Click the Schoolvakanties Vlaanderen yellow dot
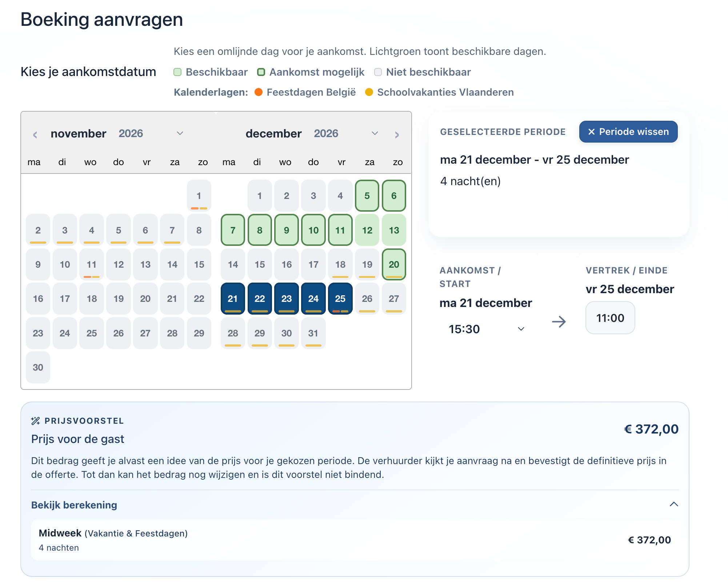Image resolution: width=728 pixels, height=587 pixels. (369, 92)
